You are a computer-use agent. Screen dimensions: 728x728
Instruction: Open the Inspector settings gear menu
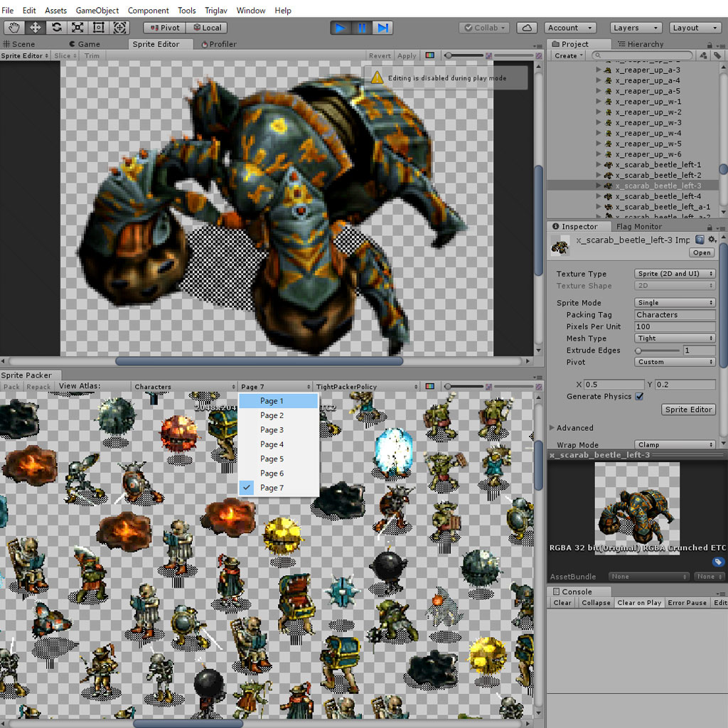tap(712, 240)
